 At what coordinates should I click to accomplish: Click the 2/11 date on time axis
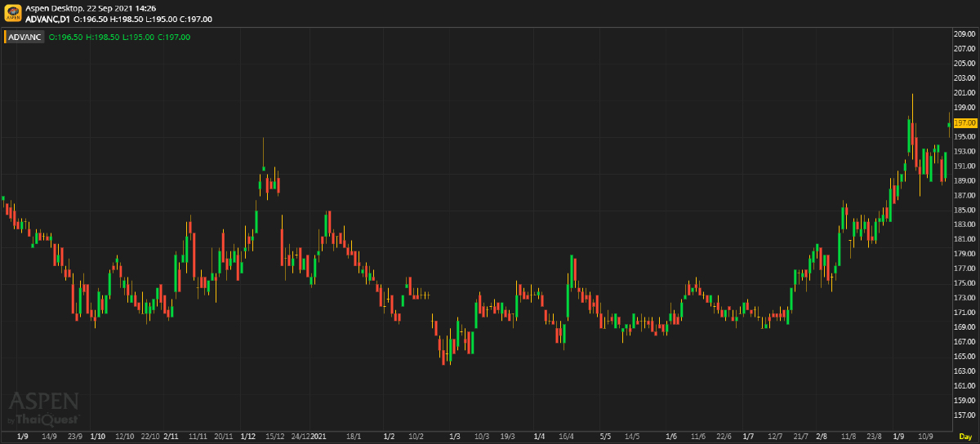tap(171, 437)
